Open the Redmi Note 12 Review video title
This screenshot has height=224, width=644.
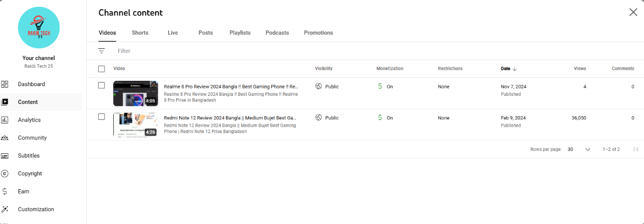230,118
